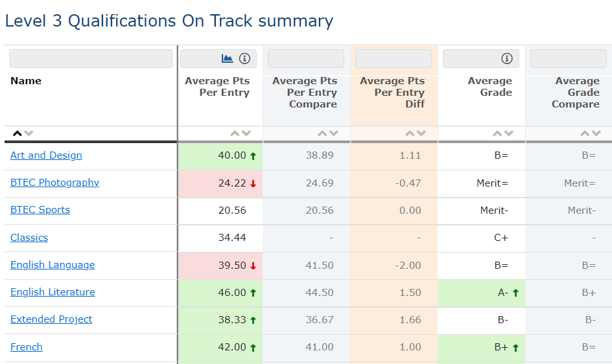Open the French subject link

click(27, 347)
